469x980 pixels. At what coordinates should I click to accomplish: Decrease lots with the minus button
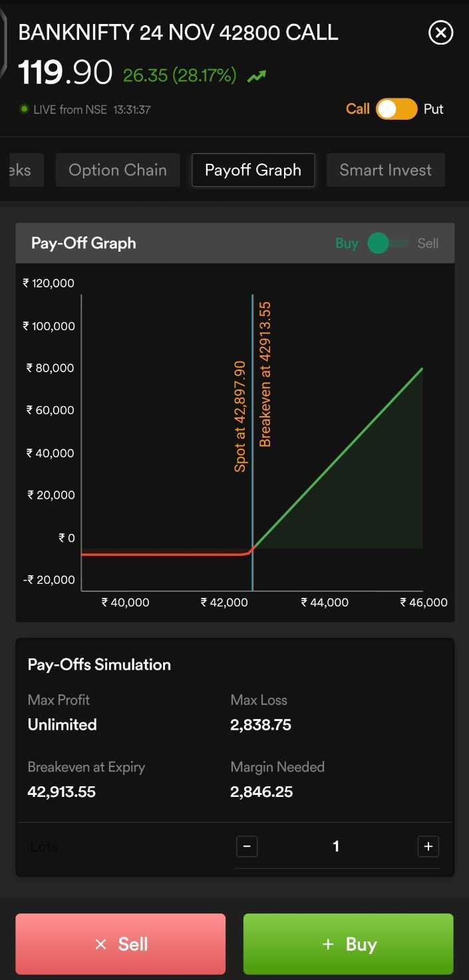tap(247, 846)
